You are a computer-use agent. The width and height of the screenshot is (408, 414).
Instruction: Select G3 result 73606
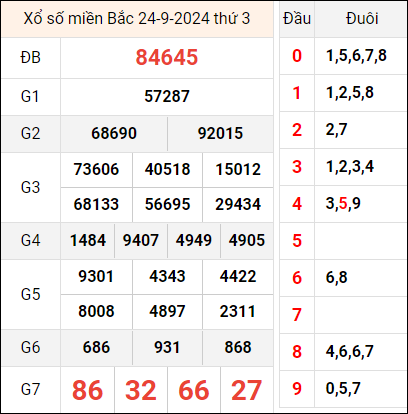pyautogui.click(x=96, y=169)
